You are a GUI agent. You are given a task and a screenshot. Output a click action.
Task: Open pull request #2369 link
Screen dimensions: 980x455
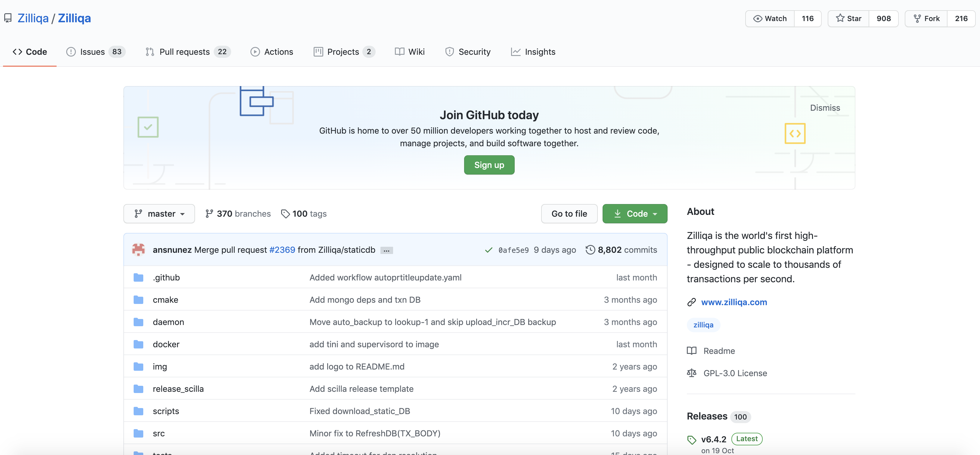[x=282, y=250]
